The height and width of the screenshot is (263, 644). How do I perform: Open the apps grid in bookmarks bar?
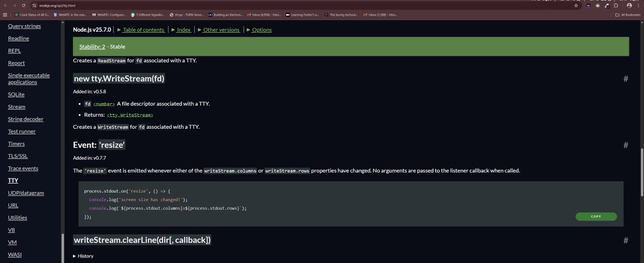click(x=5, y=14)
